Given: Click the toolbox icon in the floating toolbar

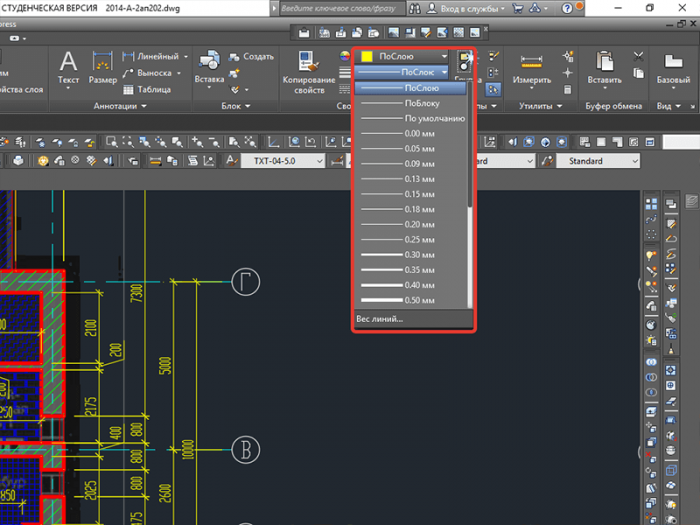Looking at the screenshot, I should [x=304, y=32].
